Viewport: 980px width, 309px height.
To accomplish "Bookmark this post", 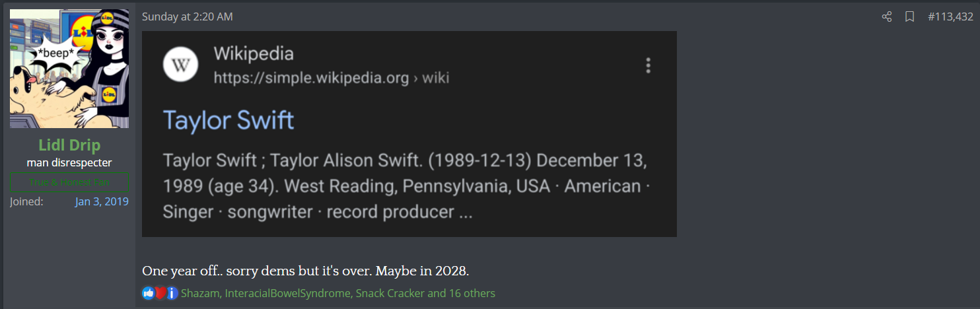I will point(909,17).
